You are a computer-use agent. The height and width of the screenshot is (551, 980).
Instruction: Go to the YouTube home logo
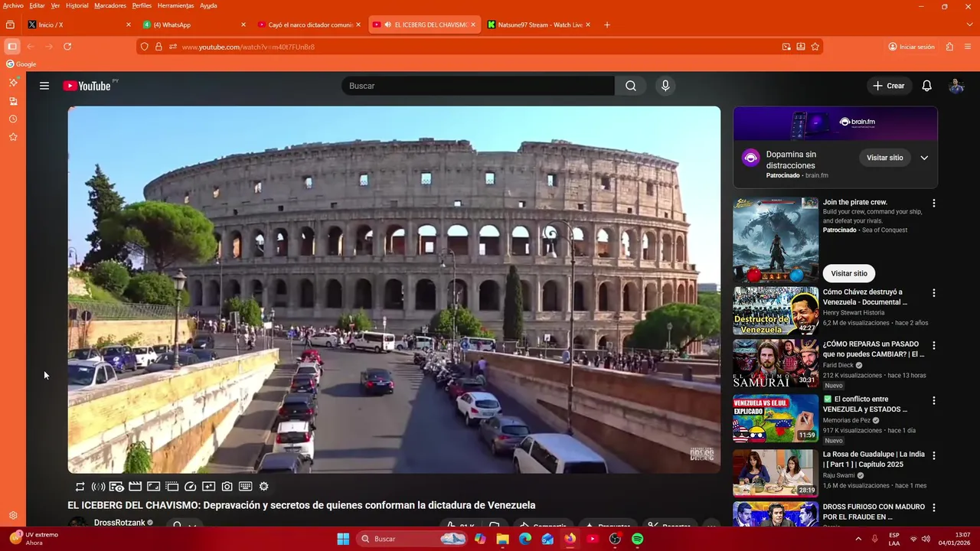point(87,86)
